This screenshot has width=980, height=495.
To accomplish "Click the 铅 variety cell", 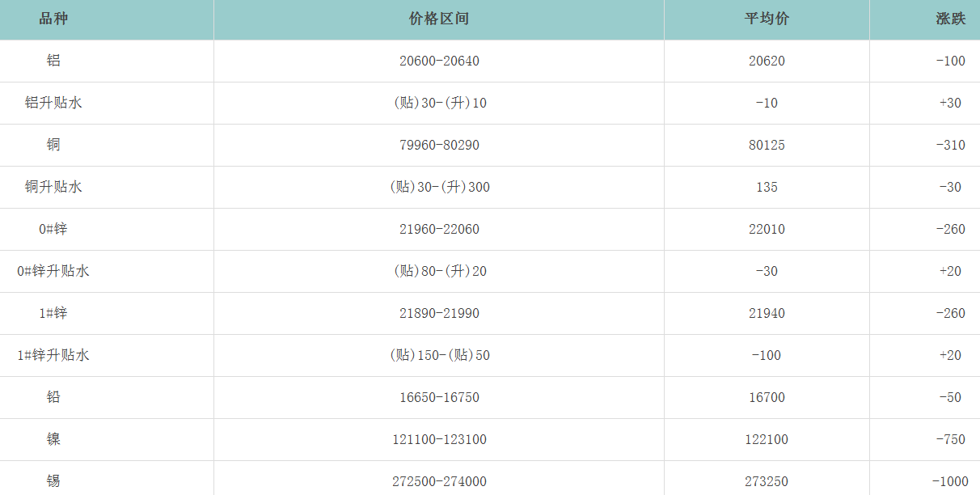I will coord(53,397).
